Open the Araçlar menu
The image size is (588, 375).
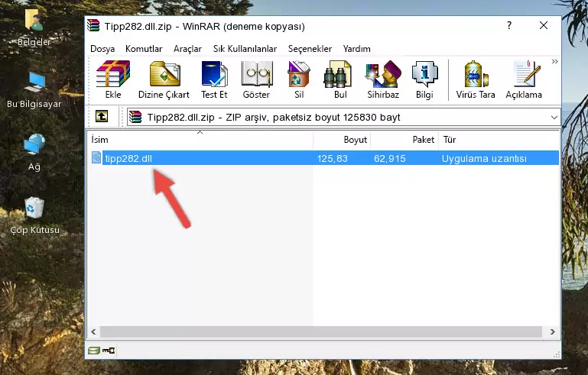187,49
